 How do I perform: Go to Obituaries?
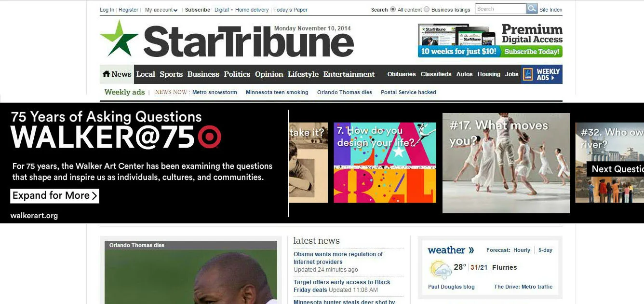[402, 74]
